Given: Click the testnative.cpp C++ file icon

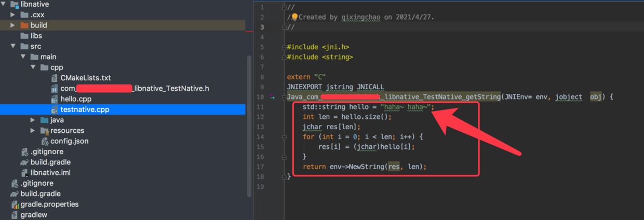Looking at the screenshot, I should (x=54, y=109).
